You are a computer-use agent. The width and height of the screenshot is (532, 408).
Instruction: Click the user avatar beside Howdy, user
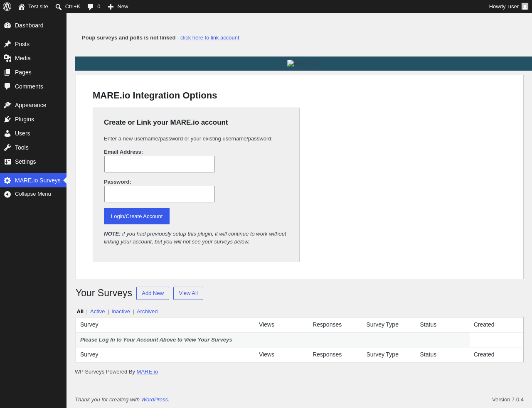[x=525, y=6]
